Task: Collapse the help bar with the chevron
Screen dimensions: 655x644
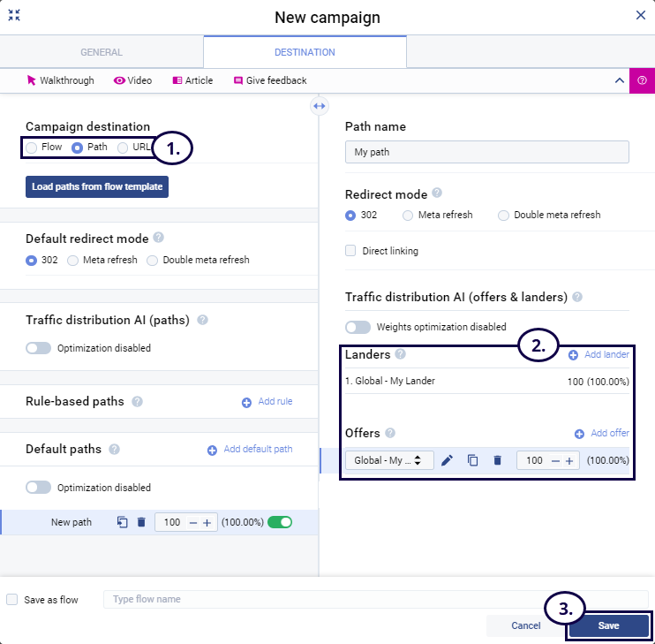Action: pyautogui.click(x=619, y=80)
